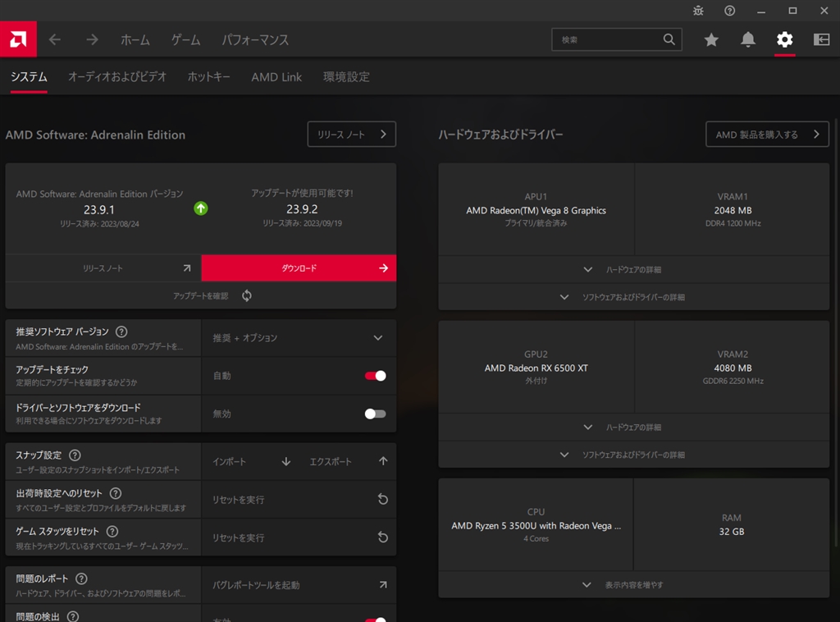Toggle ドライバーとソフトウェアをダウンロード switch
The width and height of the screenshot is (840, 622).
pyautogui.click(x=375, y=414)
